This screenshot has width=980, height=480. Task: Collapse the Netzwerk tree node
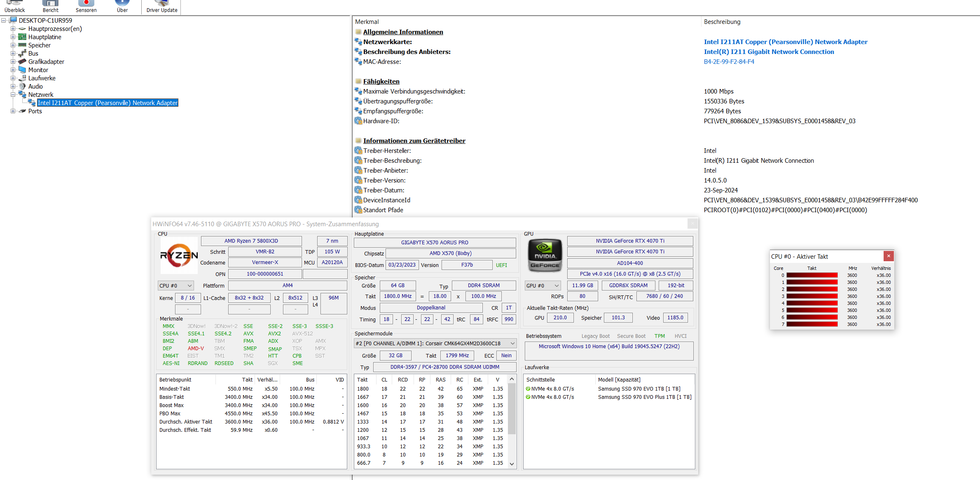coord(13,94)
